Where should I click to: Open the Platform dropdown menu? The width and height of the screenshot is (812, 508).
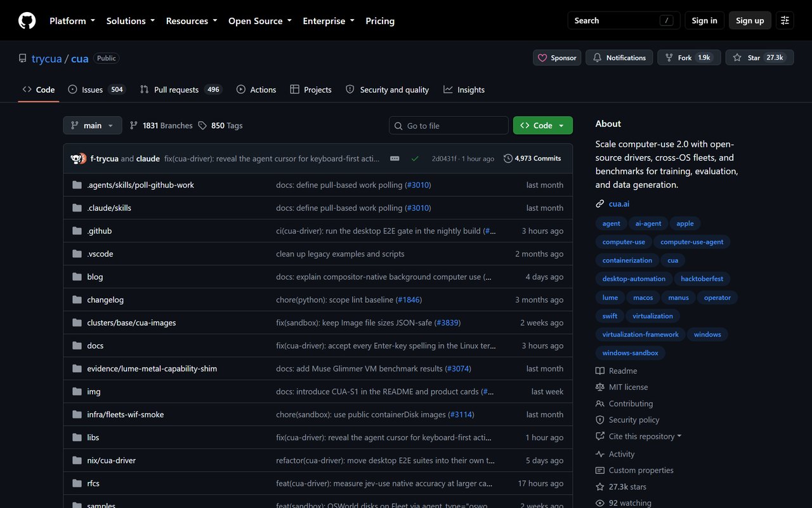click(x=72, y=21)
